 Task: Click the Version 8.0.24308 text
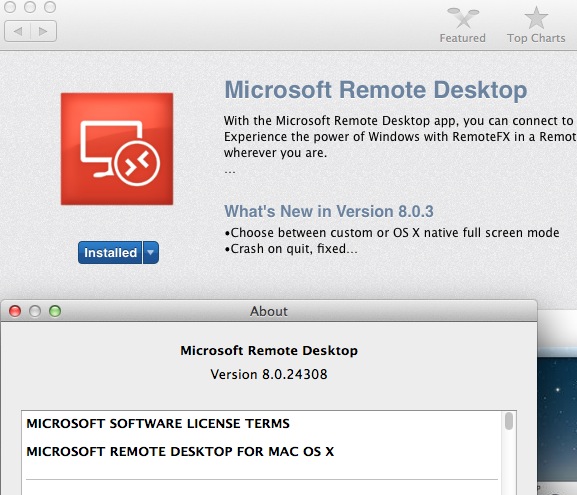269,374
